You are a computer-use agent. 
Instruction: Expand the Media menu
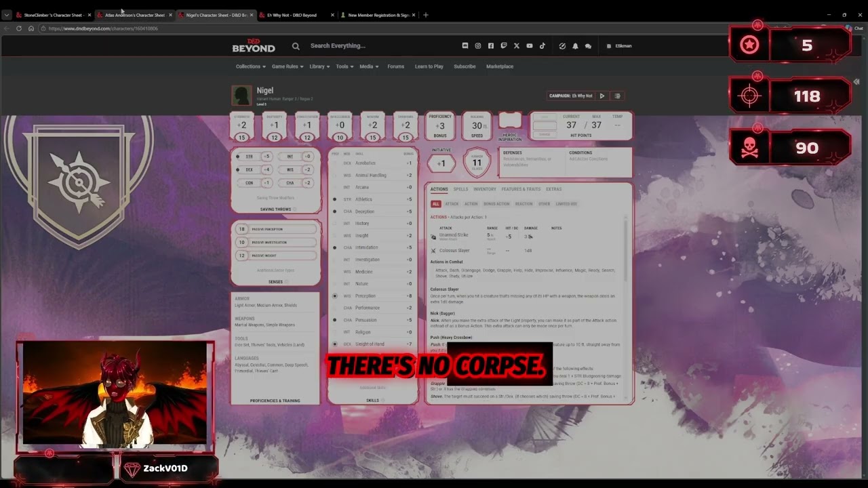tap(369, 66)
